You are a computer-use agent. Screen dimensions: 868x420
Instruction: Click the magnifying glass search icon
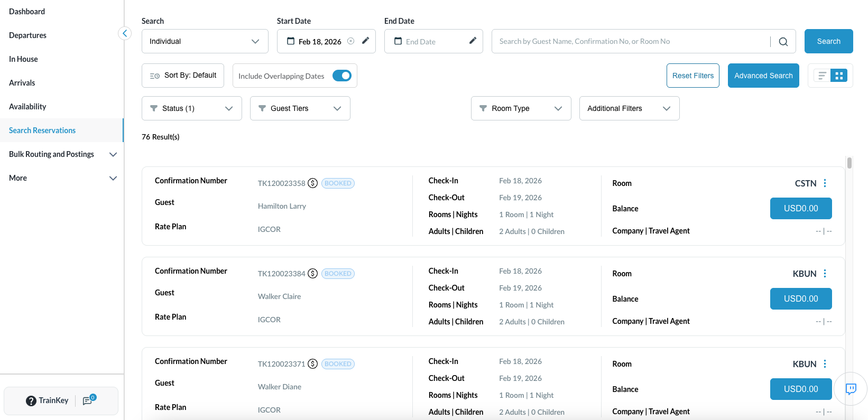783,42
